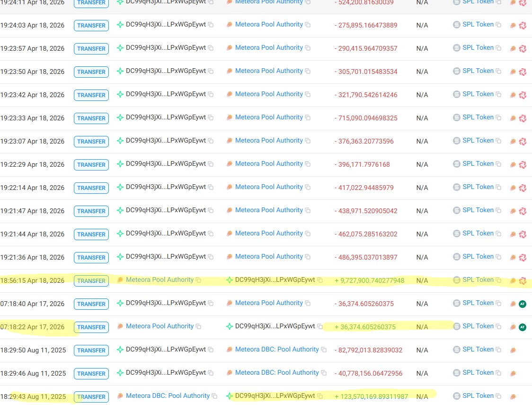Select amount - 275,895.166473889
The height and width of the screenshot is (405, 532).
pos(366,25)
